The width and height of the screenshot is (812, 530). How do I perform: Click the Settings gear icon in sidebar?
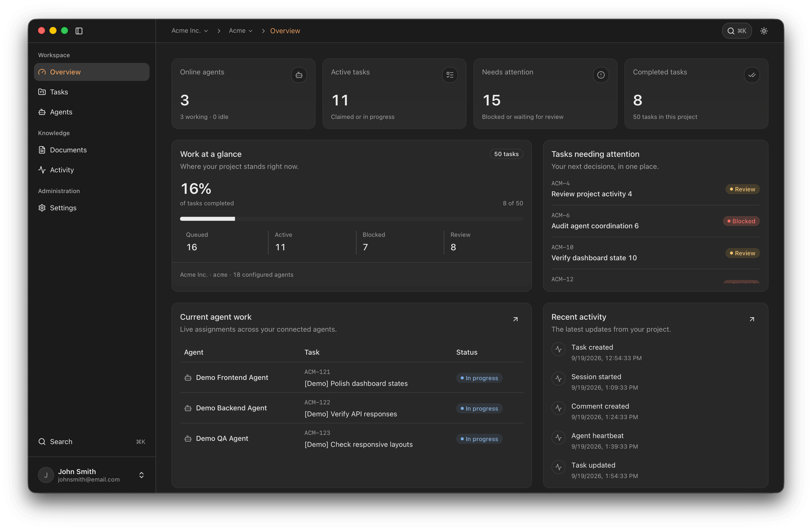42,208
